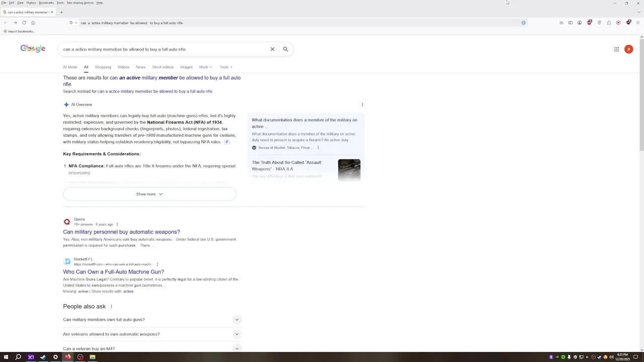
Task: Expand AI Overview with Show more
Action: point(149,194)
